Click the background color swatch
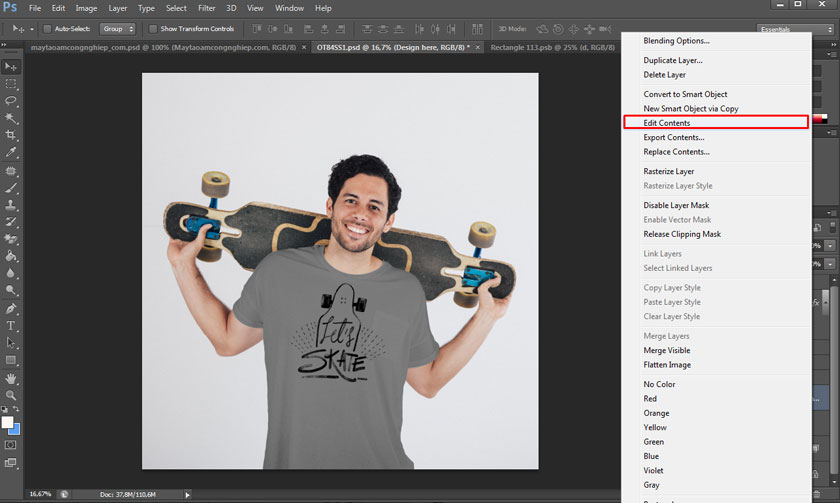The image size is (840, 503). click(x=15, y=430)
